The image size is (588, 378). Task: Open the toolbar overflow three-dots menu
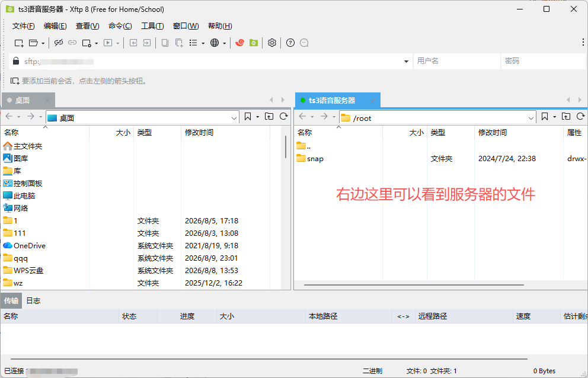click(x=583, y=42)
